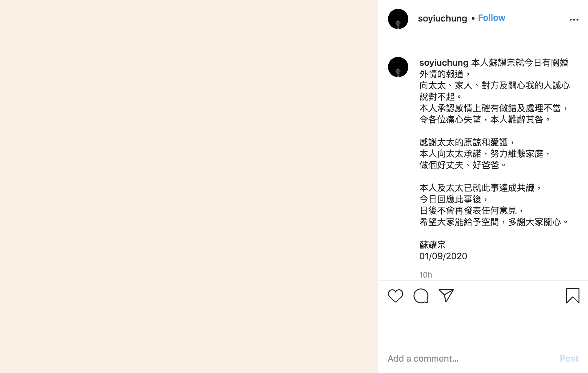The image size is (588, 373).
Task: Click the 蘇耀宗 signature line above the date
Action: [432, 245]
